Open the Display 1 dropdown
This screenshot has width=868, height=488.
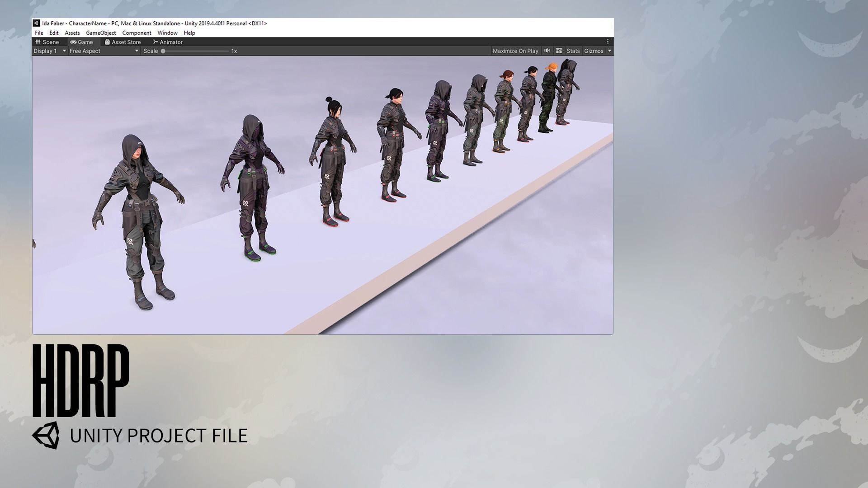50,51
